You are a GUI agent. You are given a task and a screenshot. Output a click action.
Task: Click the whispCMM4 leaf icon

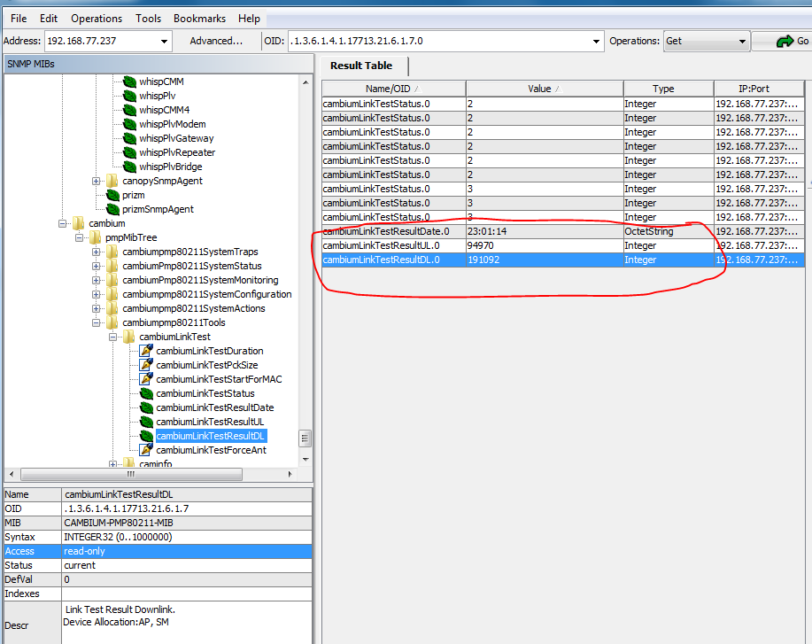129,110
